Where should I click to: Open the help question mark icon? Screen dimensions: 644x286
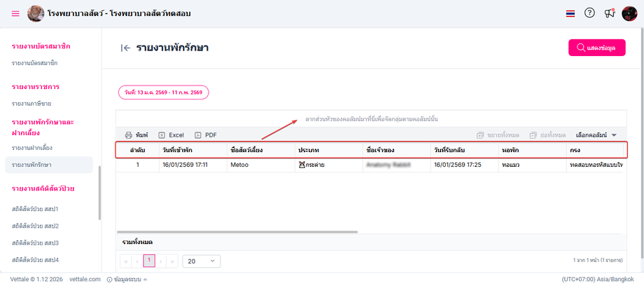pos(589,13)
